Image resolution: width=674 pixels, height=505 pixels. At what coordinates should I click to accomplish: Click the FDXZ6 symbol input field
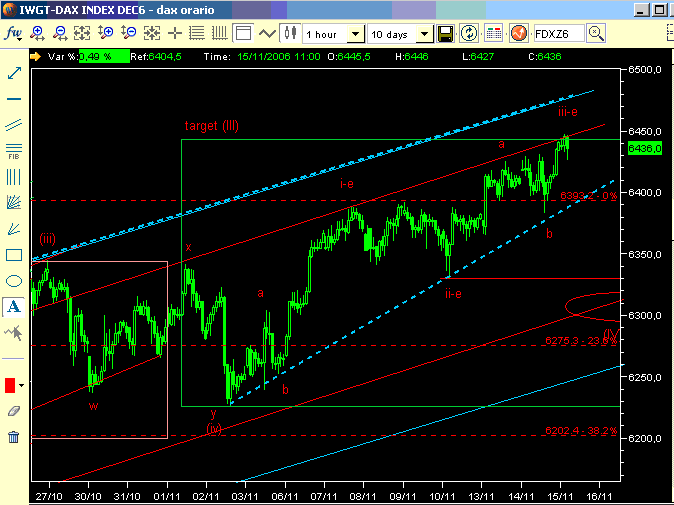(x=559, y=34)
